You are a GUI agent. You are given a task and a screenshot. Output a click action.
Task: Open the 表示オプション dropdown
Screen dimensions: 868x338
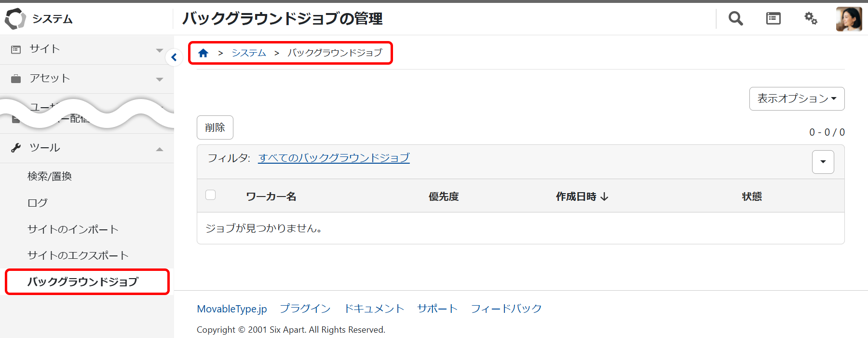tap(797, 99)
